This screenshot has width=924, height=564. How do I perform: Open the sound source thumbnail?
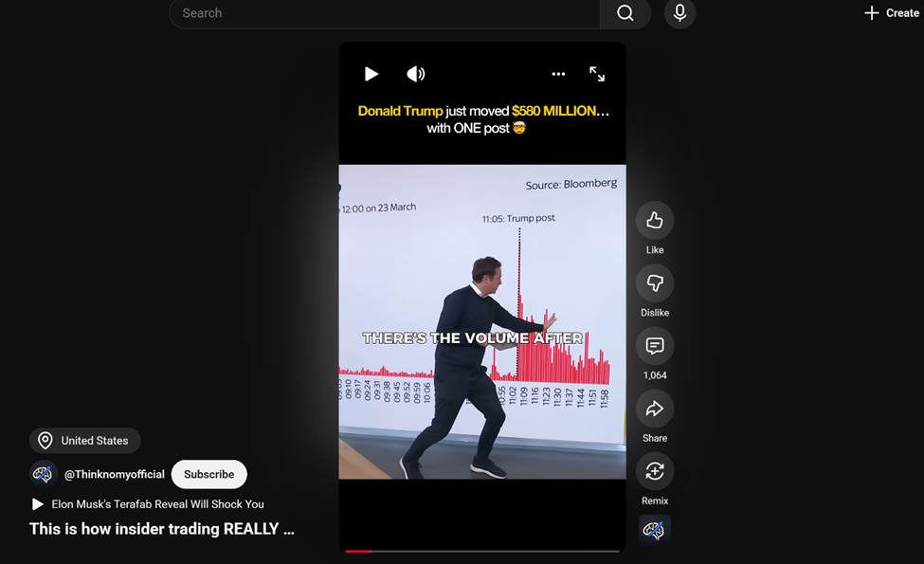click(654, 530)
